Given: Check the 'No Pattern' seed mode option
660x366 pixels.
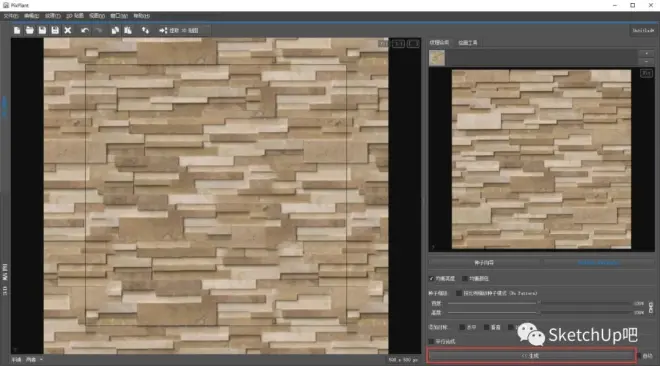Looking at the screenshot, I should click(x=459, y=293).
